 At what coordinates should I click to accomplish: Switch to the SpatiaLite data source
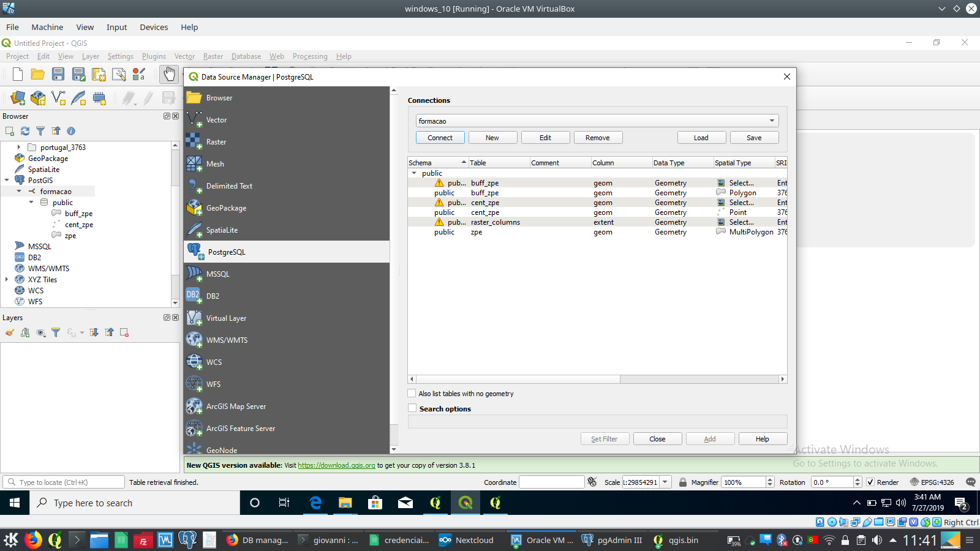[222, 230]
